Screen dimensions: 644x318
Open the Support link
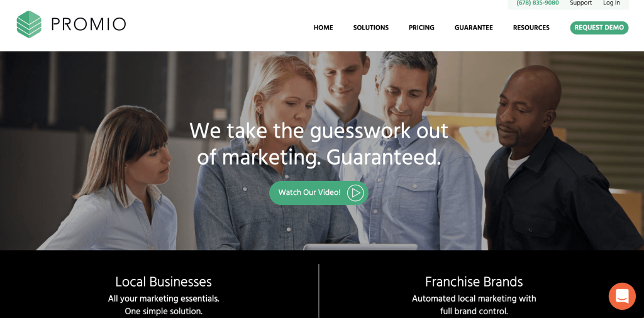coord(580,3)
